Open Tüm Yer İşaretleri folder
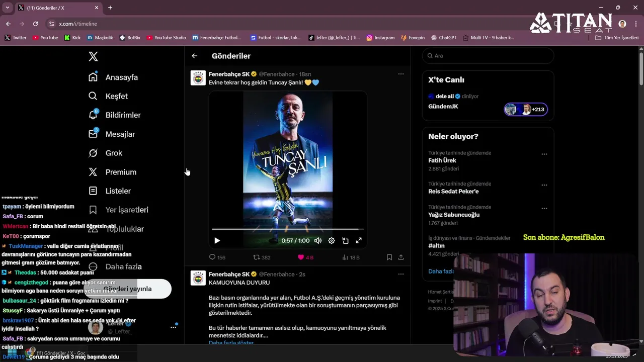The width and height of the screenshot is (644, 362). pyautogui.click(x=617, y=38)
